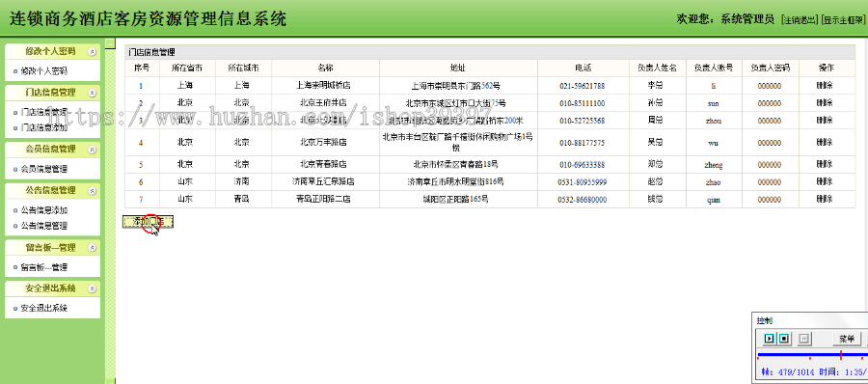Collapse the 门店信息管理 sidebar panel arrow

(93, 93)
